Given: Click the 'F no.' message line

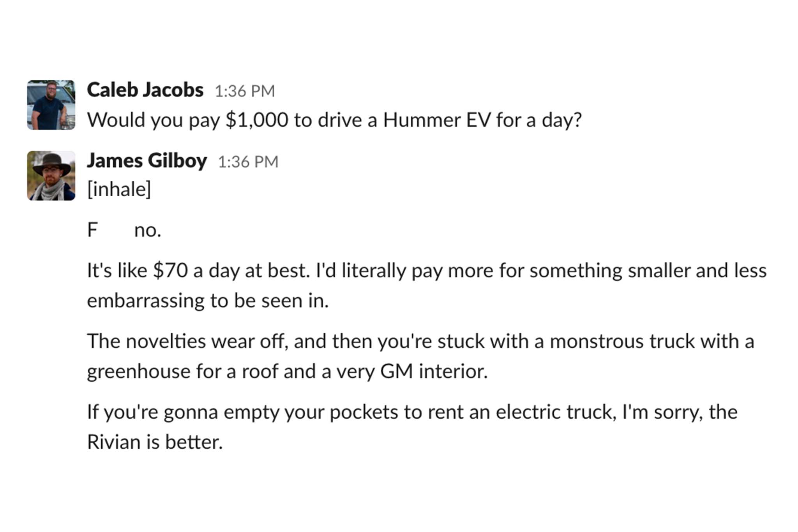Looking at the screenshot, I should click(124, 230).
